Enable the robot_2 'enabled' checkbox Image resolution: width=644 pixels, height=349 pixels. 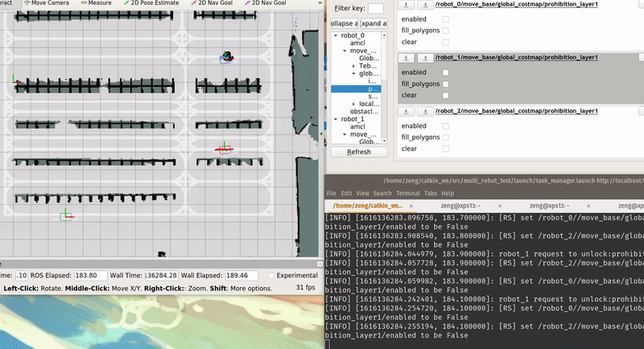point(446,126)
